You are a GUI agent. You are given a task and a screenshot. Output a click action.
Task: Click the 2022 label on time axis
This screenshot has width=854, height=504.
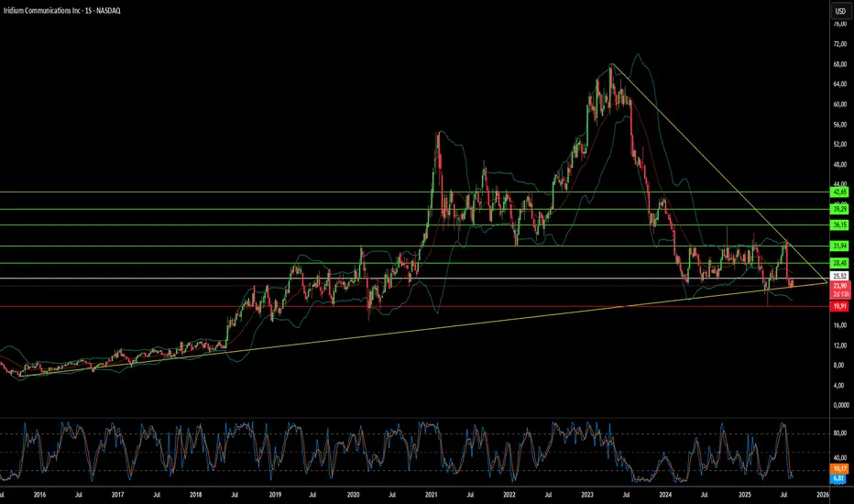pos(509,495)
